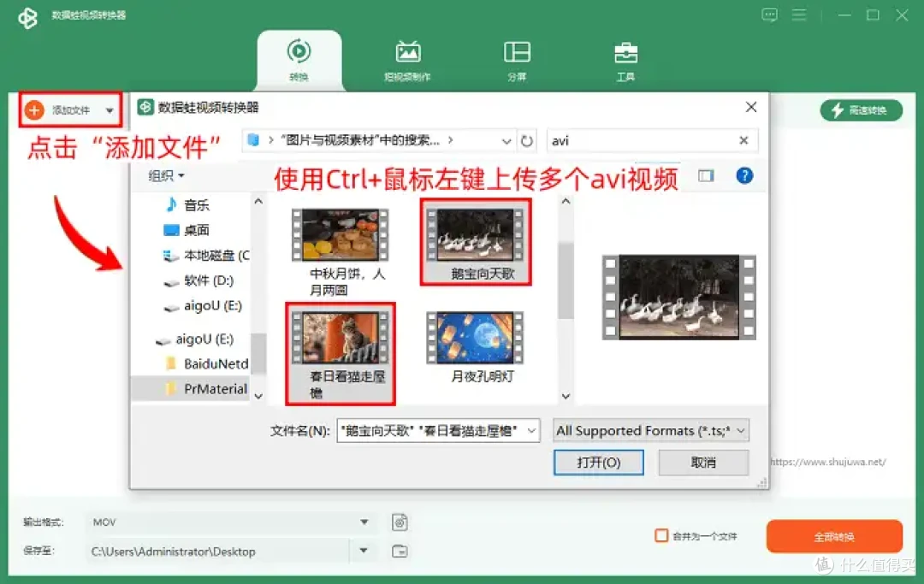Expand the 添加文件 dropdown arrow
The image size is (924, 584).
point(110,110)
